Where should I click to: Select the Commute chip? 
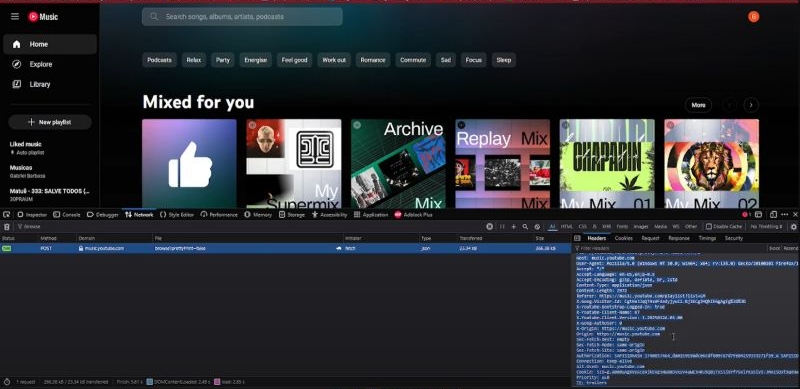click(x=413, y=60)
